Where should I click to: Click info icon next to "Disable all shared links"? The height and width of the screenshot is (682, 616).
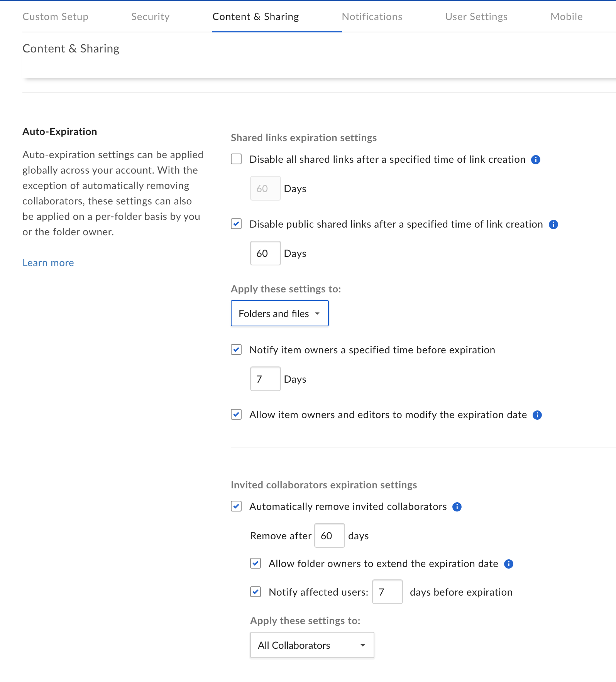[x=536, y=159]
